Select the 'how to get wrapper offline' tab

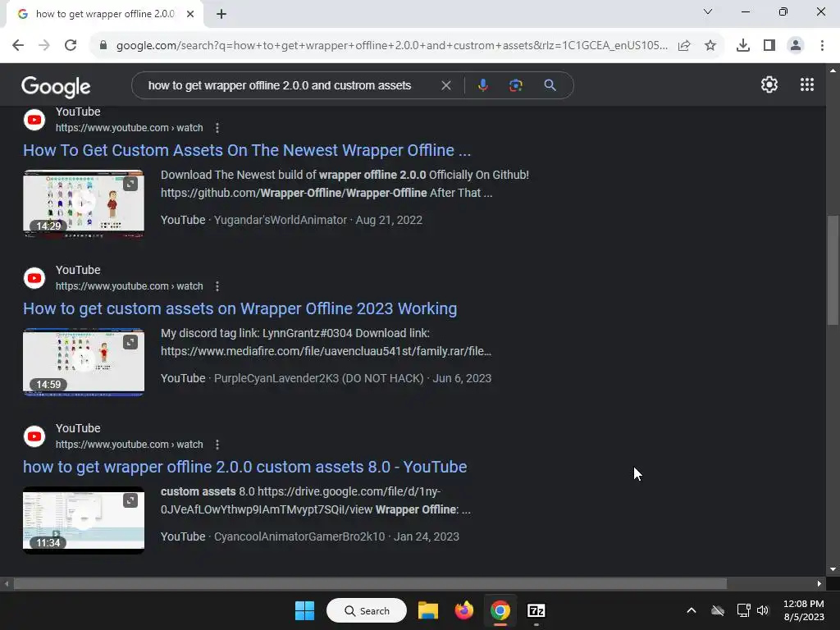pyautogui.click(x=104, y=14)
